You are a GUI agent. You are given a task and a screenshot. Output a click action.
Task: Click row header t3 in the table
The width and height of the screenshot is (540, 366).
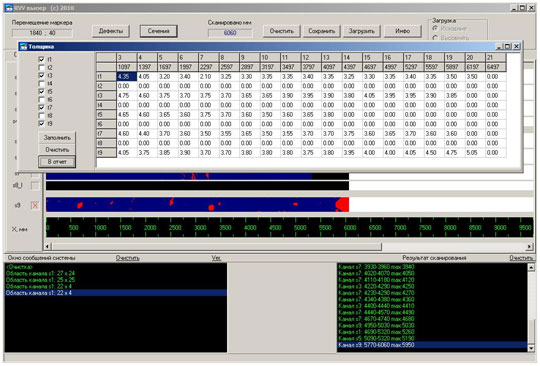[x=106, y=95]
